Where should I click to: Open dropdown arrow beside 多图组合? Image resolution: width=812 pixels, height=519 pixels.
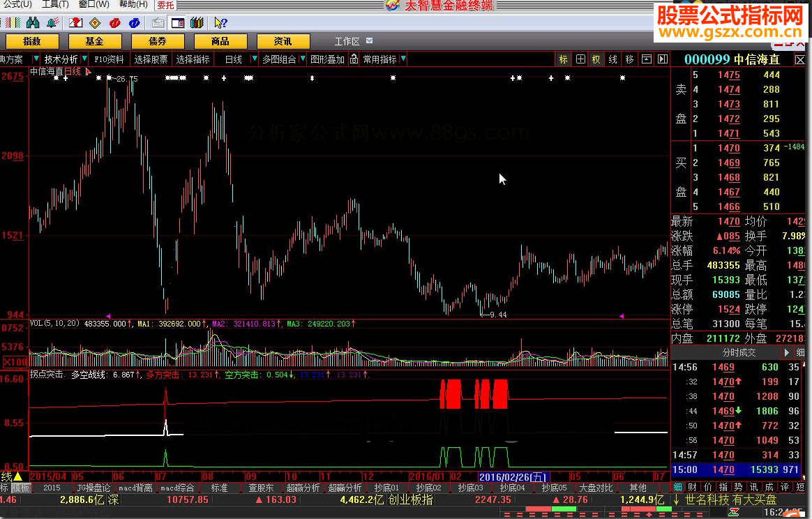pos(303,59)
